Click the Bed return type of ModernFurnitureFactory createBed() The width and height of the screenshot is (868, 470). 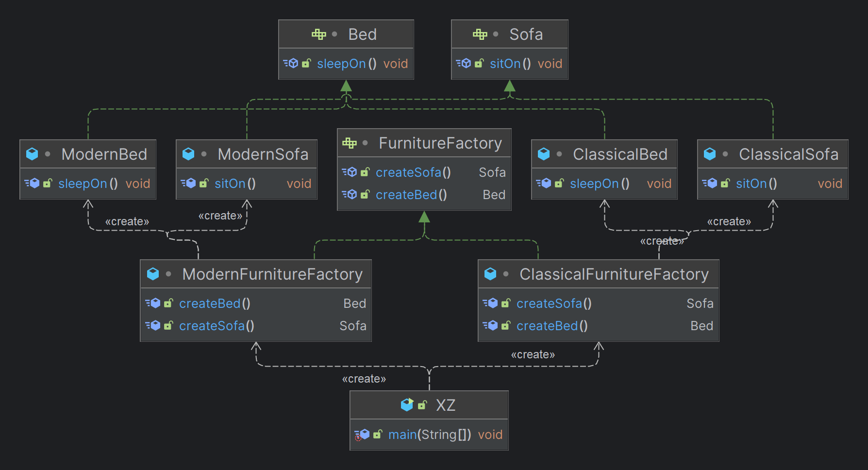(354, 303)
